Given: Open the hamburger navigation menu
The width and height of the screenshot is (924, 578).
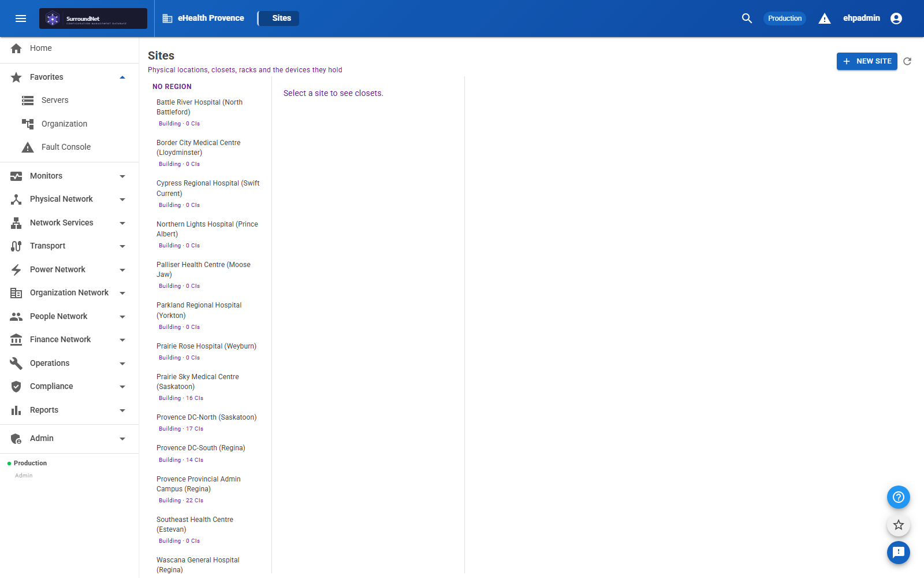Looking at the screenshot, I should 21,18.
